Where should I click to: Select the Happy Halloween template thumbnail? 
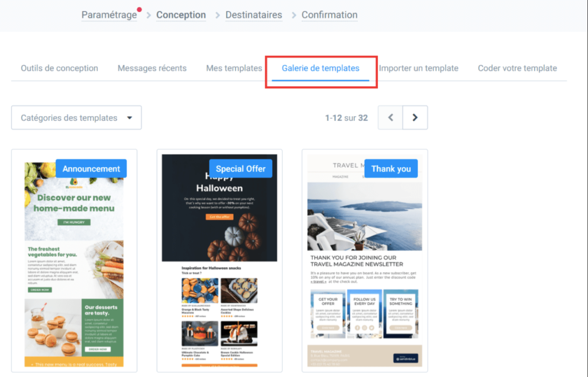(x=219, y=260)
